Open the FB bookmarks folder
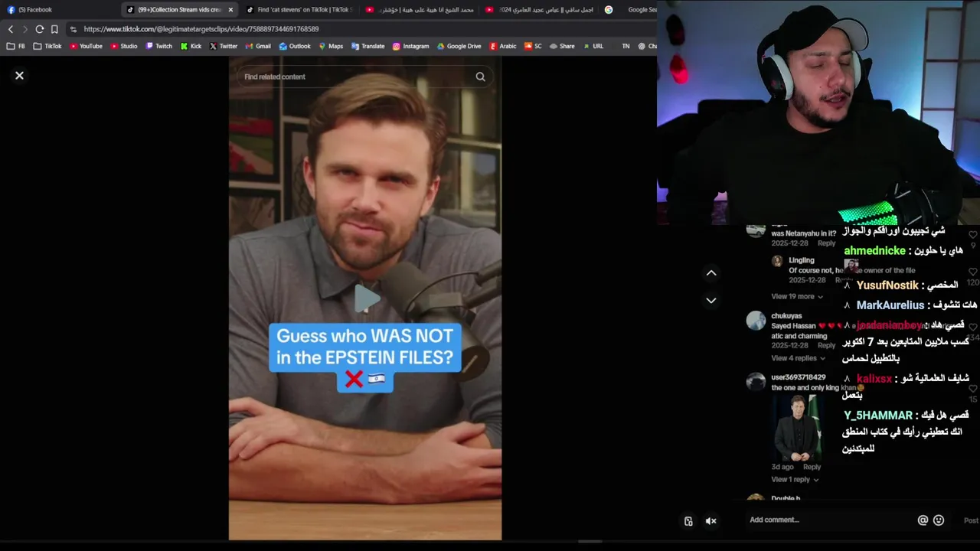Image resolution: width=980 pixels, height=551 pixels. [16, 46]
